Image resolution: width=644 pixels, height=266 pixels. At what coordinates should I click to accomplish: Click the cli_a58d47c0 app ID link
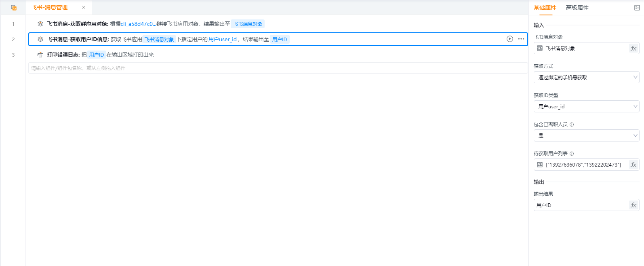[138, 24]
